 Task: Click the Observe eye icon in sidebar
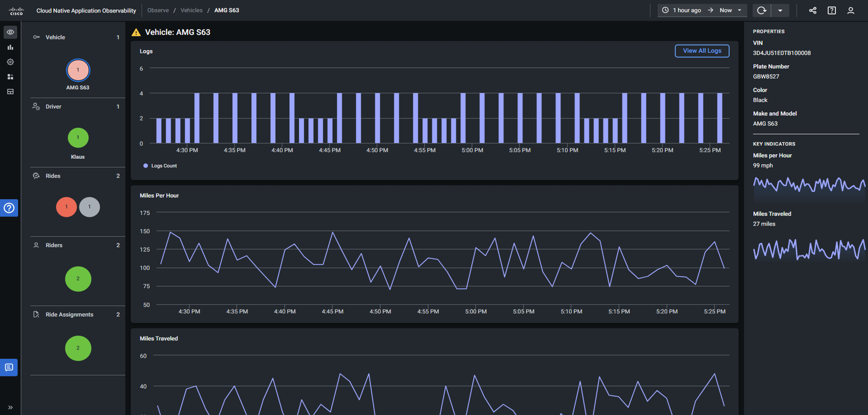(x=10, y=32)
